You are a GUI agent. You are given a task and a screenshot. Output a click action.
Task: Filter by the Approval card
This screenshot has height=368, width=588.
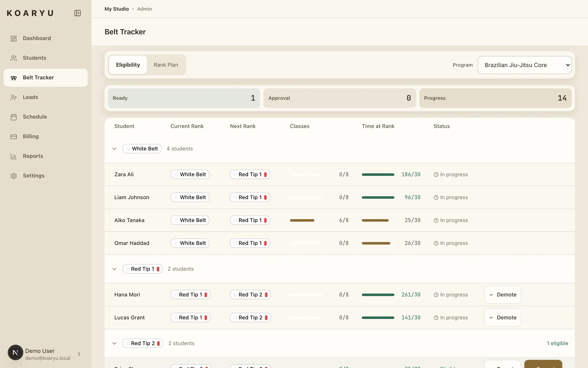340,98
